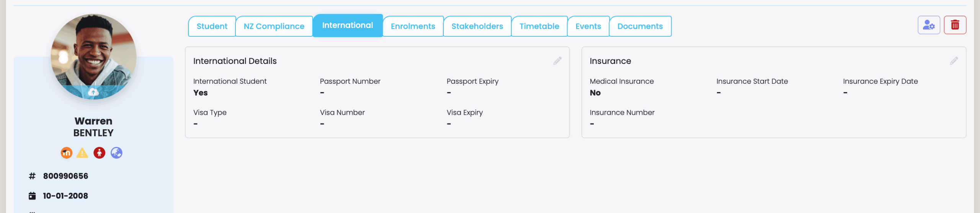Click the purple globe international badge
Viewport: 980px width, 213px height.
tap(116, 153)
